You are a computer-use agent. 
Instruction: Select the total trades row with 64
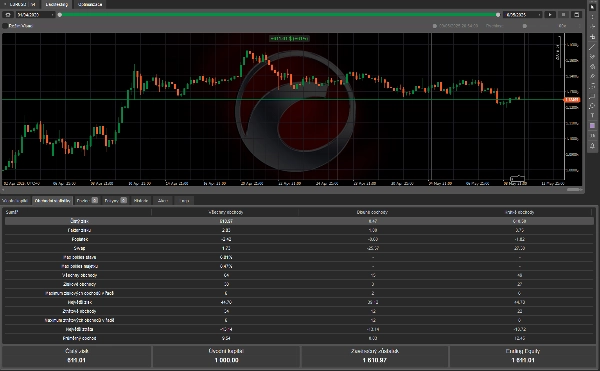tap(299, 275)
